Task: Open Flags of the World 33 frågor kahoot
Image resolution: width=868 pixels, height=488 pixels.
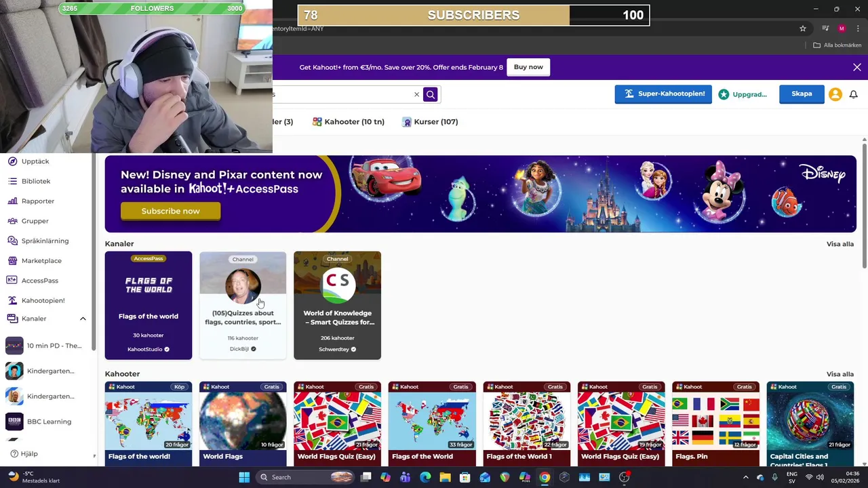Action: pyautogui.click(x=432, y=424)
